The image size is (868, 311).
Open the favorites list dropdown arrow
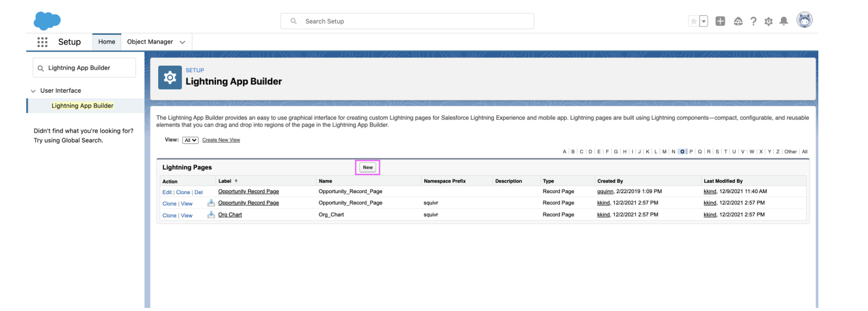point(704,21)
